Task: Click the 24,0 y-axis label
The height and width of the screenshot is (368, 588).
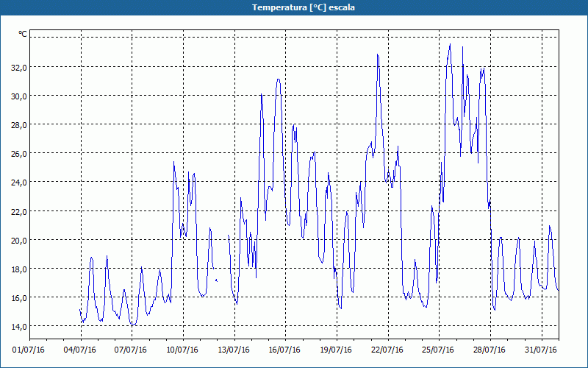Action: click(x=18, y=183)
